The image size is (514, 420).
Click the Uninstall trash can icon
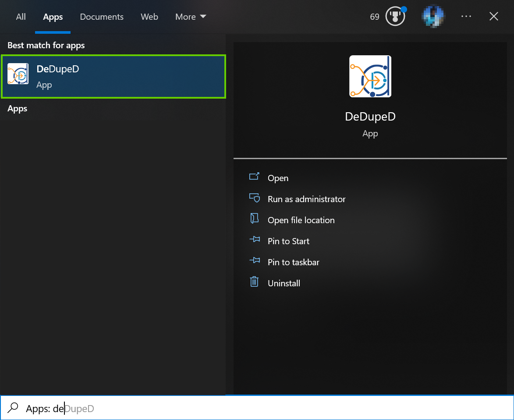coord(255,281)
